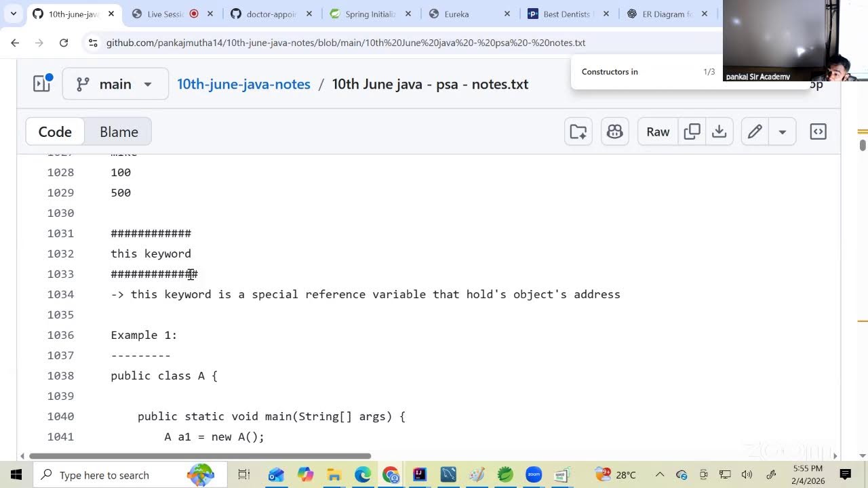The width and height of the screenshot is (868, 488).
Task: View site information icon in address bar
Action: tap(93, 43)
